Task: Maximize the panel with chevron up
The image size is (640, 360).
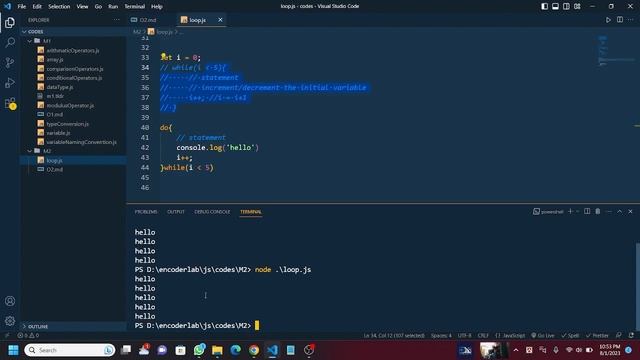Action: (x=620, y=211)
